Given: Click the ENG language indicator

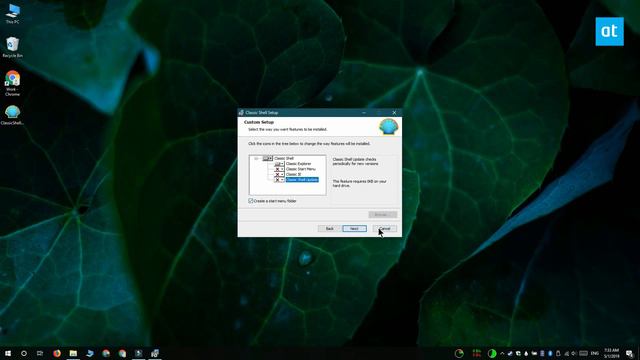Looking at the screenshot, I should [595, 353].
